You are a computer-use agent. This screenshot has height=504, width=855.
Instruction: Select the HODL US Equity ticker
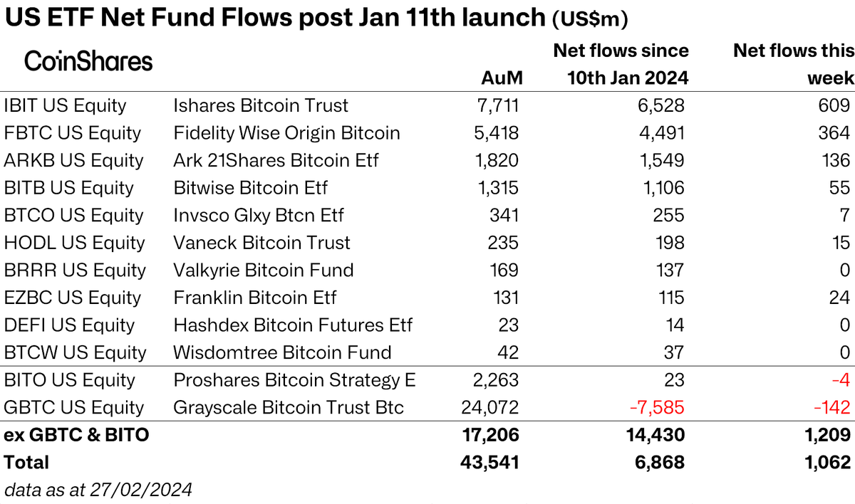click(x=74, y=243)
